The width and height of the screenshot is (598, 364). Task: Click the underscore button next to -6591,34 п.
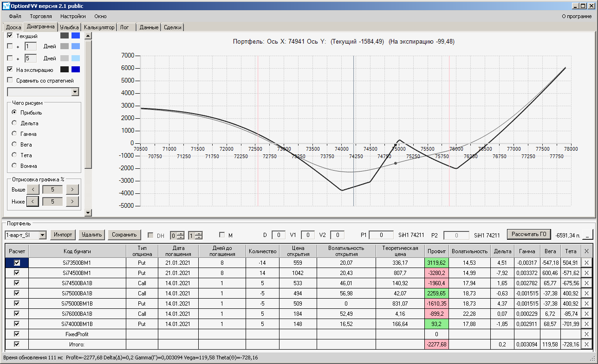pyautogui.click(x=587, y=235)
